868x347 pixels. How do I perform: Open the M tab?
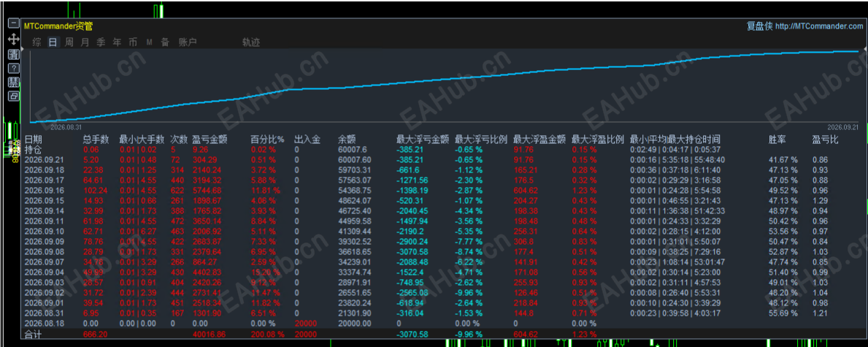tap(150, 42)
